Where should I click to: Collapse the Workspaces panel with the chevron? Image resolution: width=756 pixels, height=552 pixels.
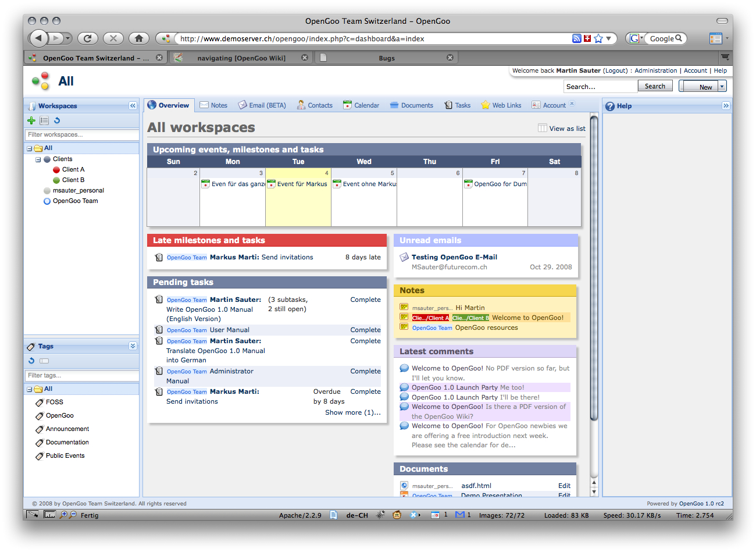[133, 106]
